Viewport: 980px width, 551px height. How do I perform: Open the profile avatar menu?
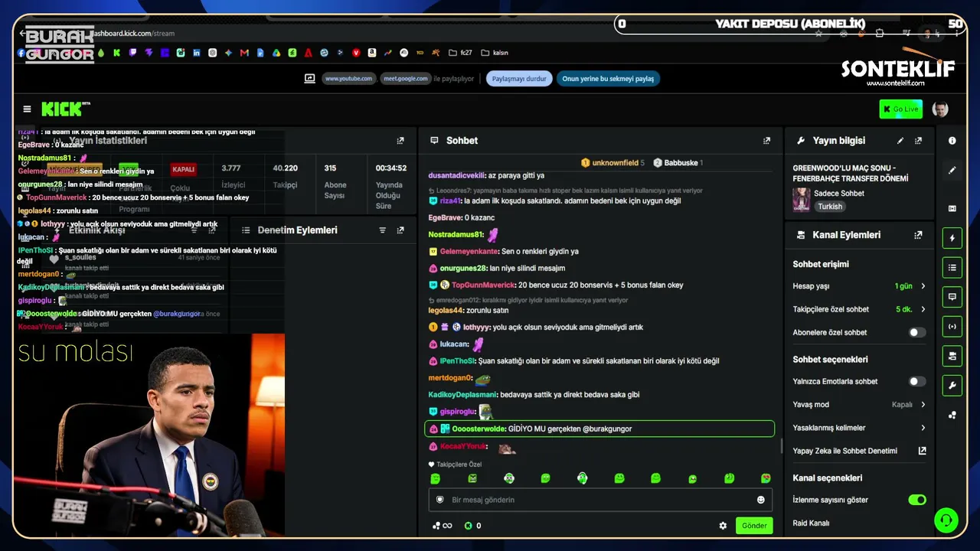[x=940, y=109]
